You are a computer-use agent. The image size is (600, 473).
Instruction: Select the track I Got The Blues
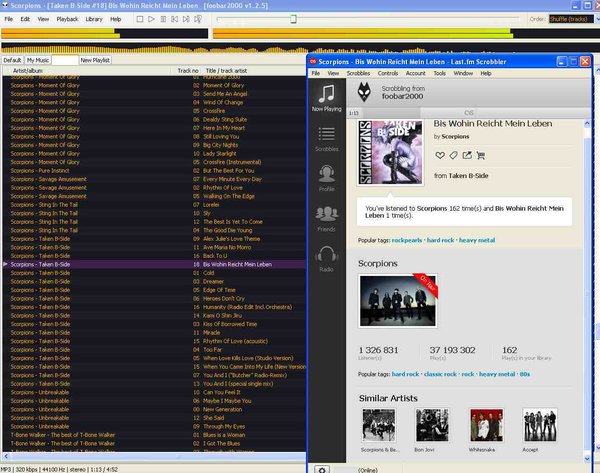tap(154, 444)
